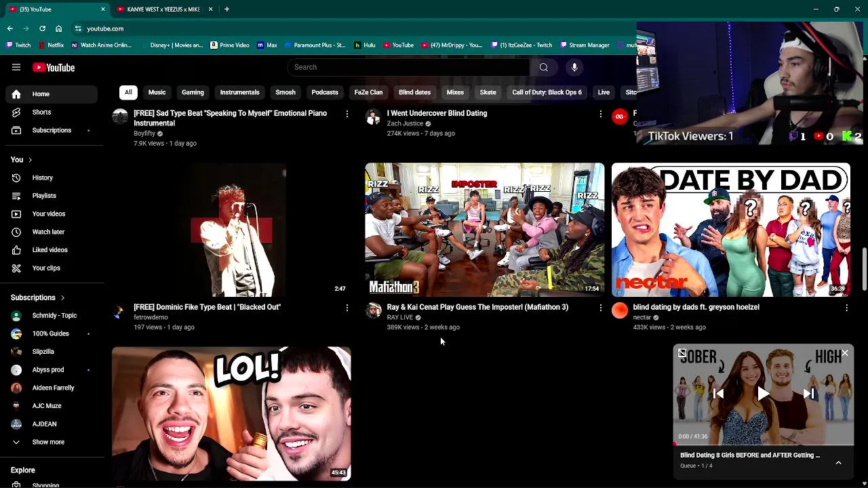Select Call of Duty: Black Ops 6 chip
Screen dimensions: 868x488
[547, 92]
